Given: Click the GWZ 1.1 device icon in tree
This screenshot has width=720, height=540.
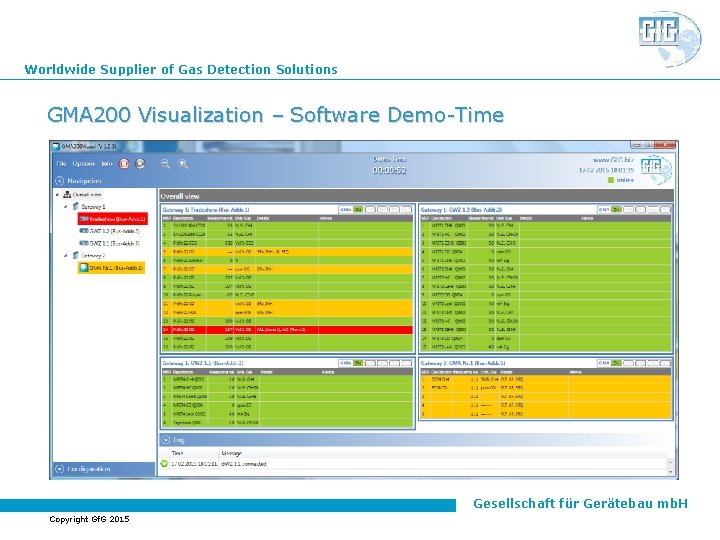Looking at the screenshot, I should pos(84,243).
